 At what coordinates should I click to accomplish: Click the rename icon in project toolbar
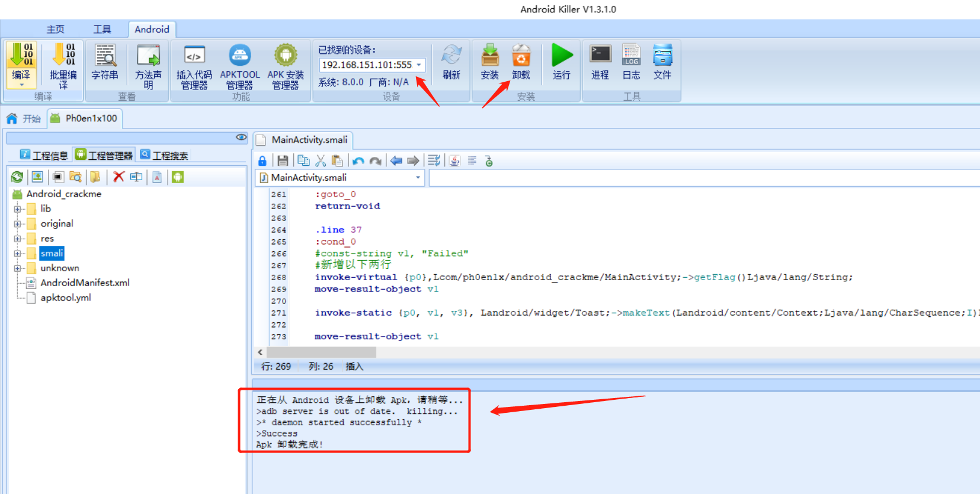point(136,177)
